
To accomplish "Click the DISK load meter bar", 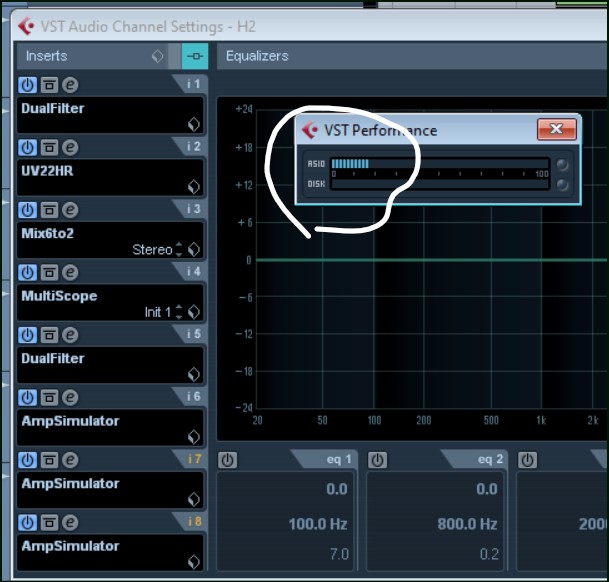I will pyautogui.click(x=440, y=184).
